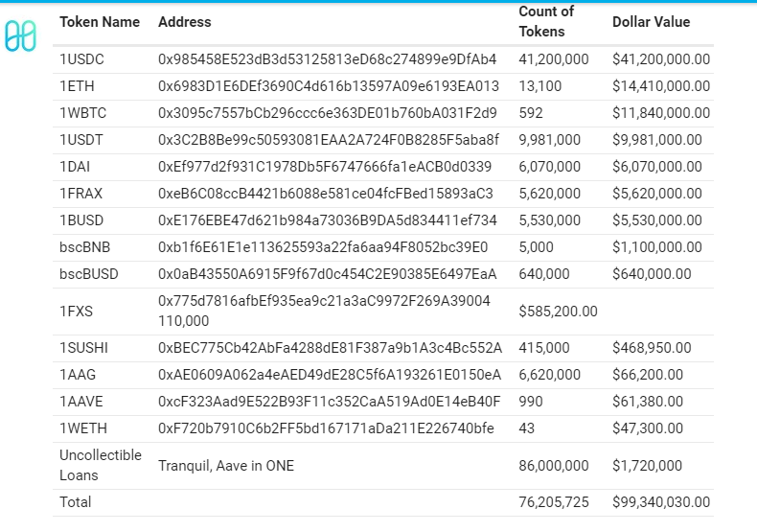Click the Uncollectible Loans row label
The image size is (757, 532).
tap(101, 465)
